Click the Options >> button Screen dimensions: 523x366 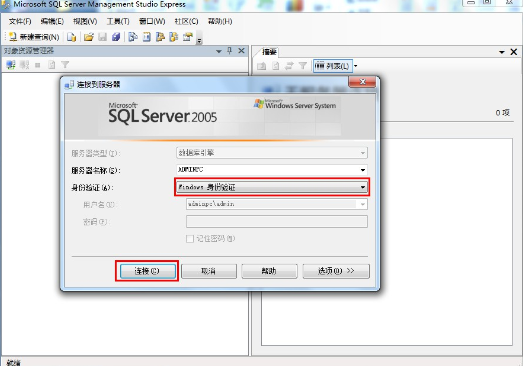tap(336, 271)
